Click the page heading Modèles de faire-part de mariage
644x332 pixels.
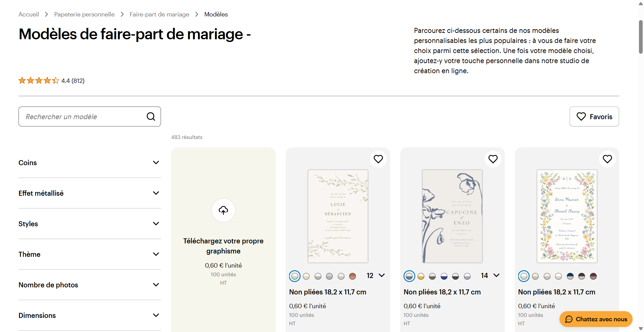click(x=135, y=34)
